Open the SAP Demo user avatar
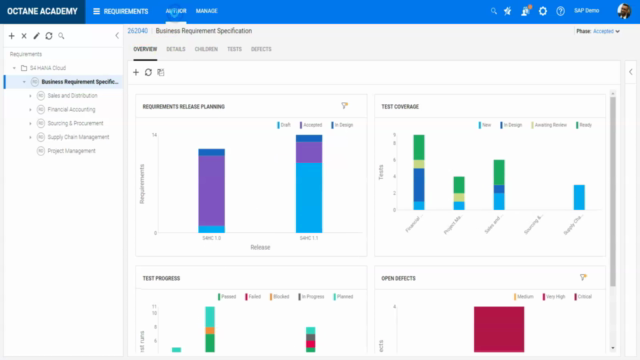The width and height of the screenshot is (640, 360). click(x=624, y=11)
